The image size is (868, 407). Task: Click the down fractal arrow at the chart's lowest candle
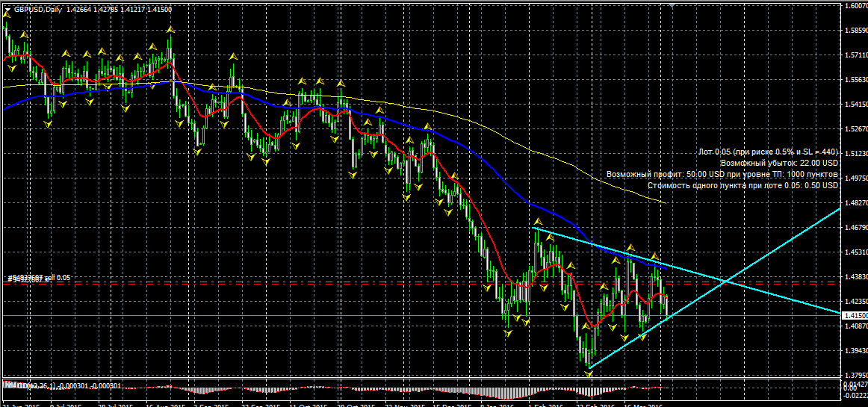[589, 374]
